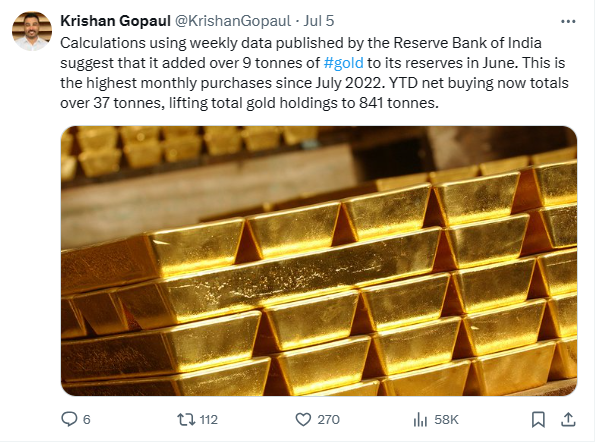The width and height of the screenshot is (595, 442).
Task: Retweet this post using the arrows icon
Action: click(186, 420)
